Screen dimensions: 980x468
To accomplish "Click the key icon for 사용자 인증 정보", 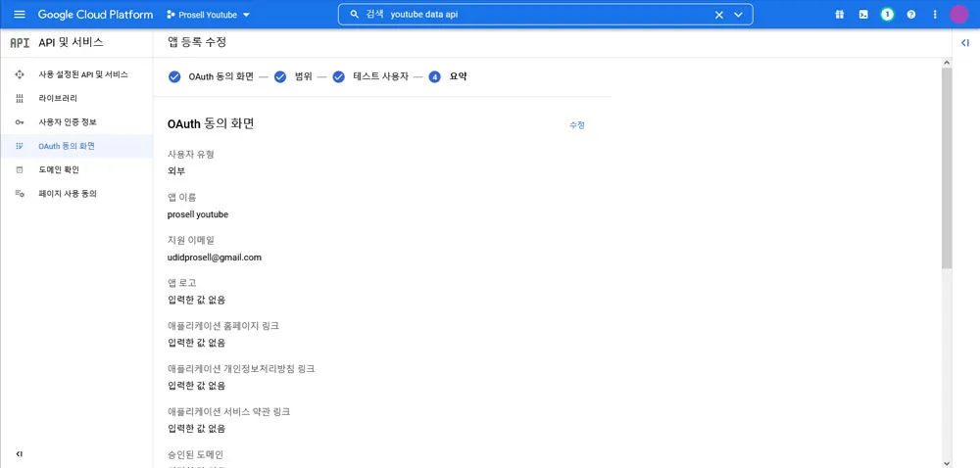I will [20, 121].
